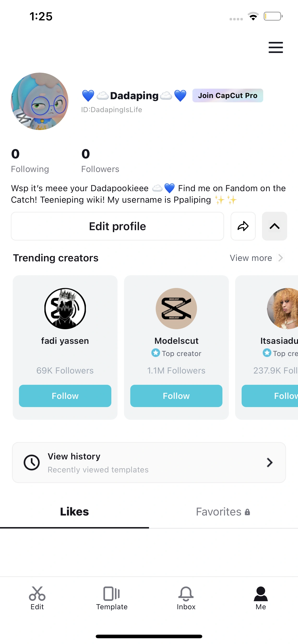Open View history chevron arrow
This screenshot has width=298, height=644.
click(269, 462)
